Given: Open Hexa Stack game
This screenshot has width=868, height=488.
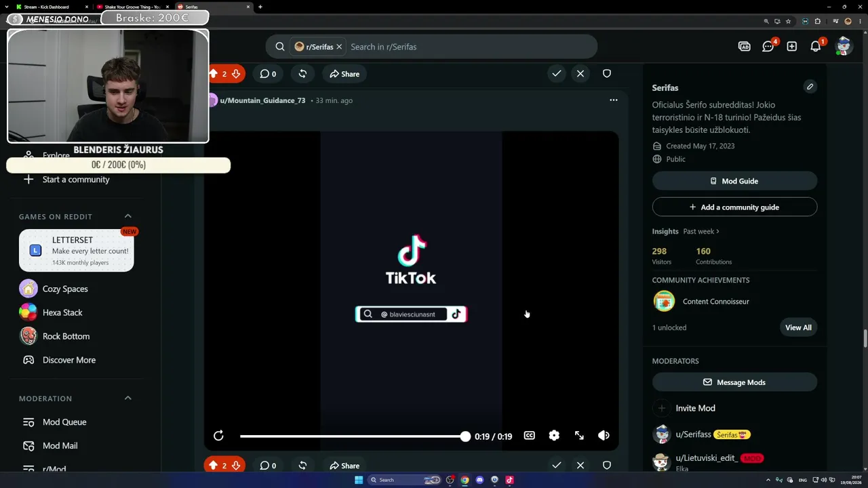Looking at the screenshot, I should tap(62, 312).
